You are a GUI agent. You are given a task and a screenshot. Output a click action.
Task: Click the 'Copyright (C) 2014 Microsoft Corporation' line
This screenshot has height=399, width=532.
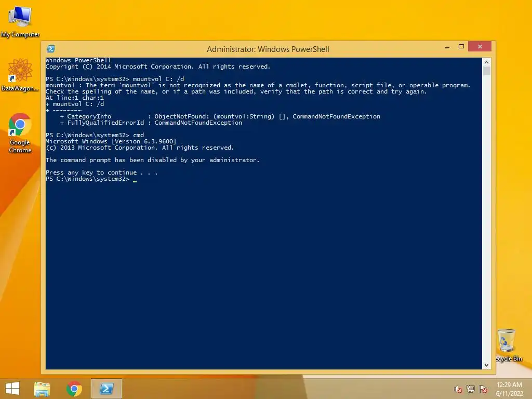click(x=158, y=66)
